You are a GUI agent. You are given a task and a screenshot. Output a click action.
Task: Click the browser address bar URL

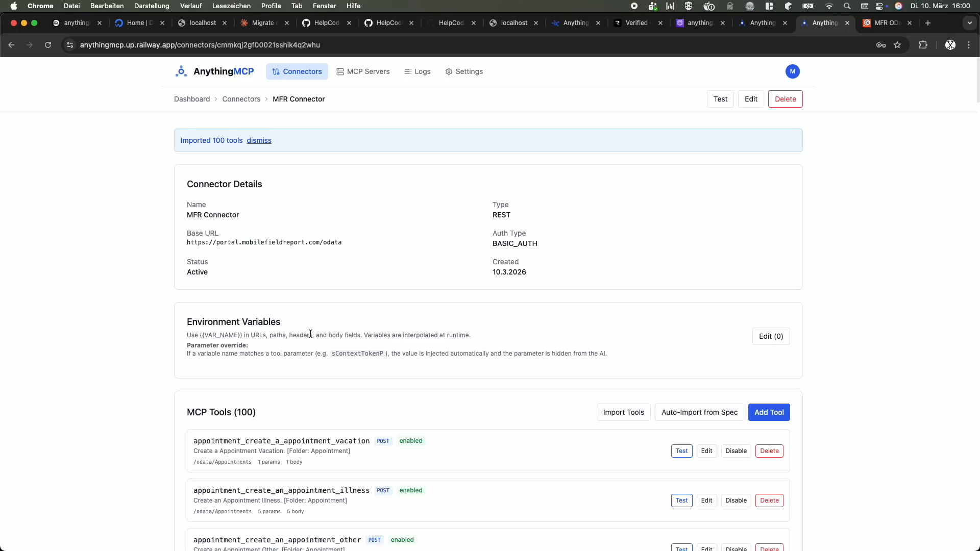(200, 45)
